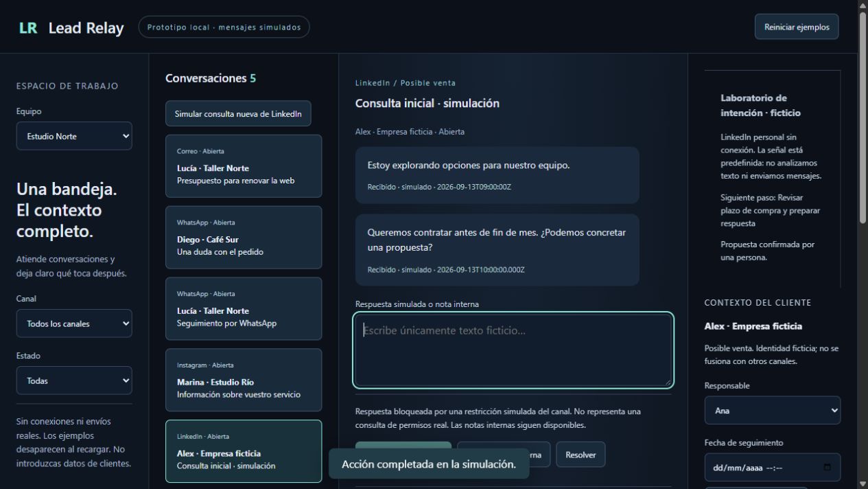Click the LinkedIn personal sin conexión paragraph
This screenshot has height=489, width=868.
pos(771,157)
